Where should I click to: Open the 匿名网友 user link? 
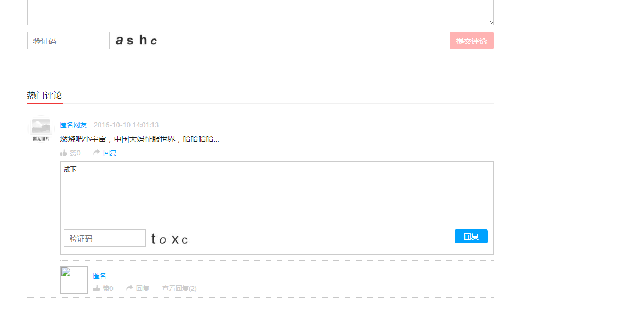pyautogui.click(x=74, y=125)
